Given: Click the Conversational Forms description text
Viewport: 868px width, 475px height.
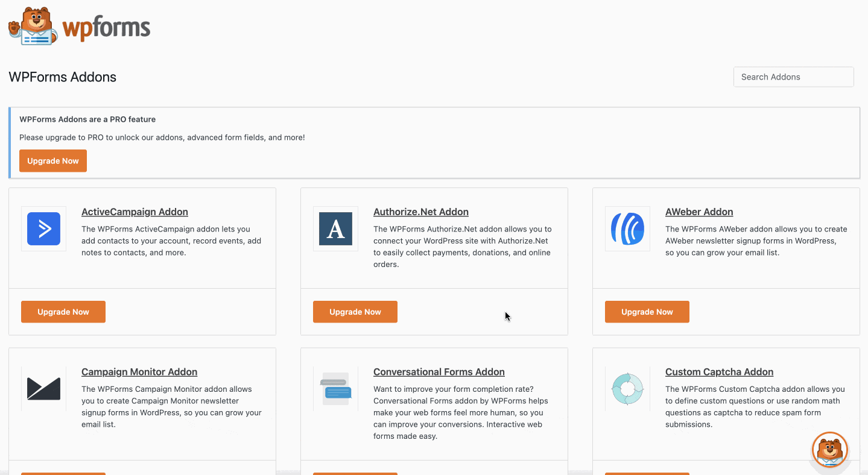Looking at the screenshot, I should click(x=460, y=412).
